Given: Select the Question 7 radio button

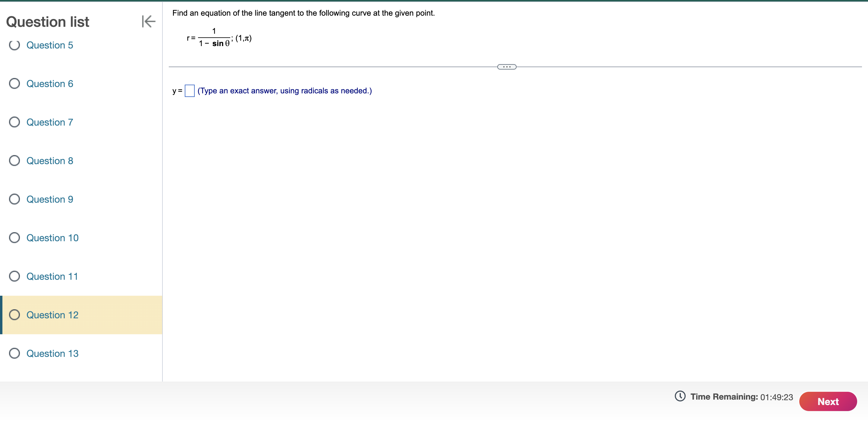Looking at the screenshot, I should pos(14,122).
